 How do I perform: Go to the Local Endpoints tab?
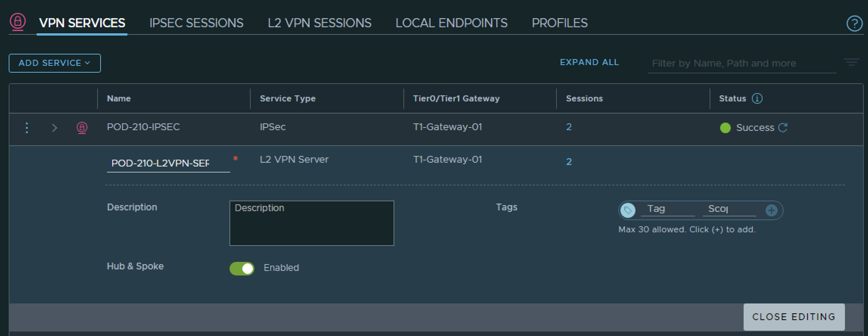click(x=451, y=23)
